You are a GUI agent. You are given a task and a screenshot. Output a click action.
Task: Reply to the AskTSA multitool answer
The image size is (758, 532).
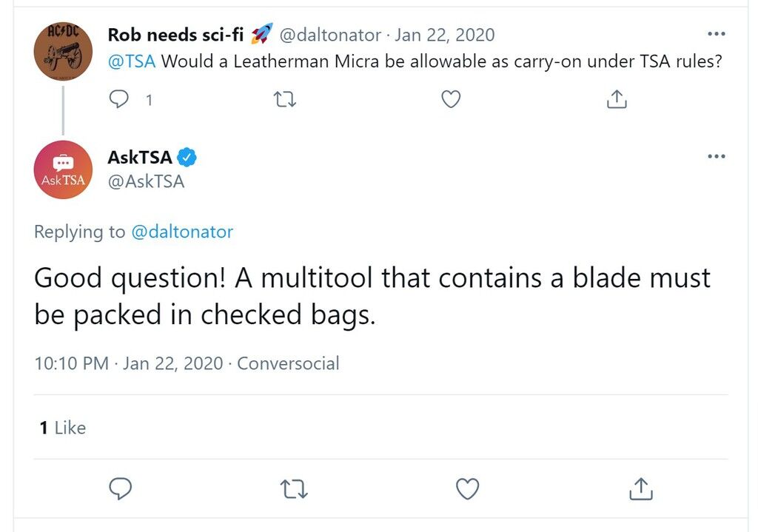click(x=121, y=488)
